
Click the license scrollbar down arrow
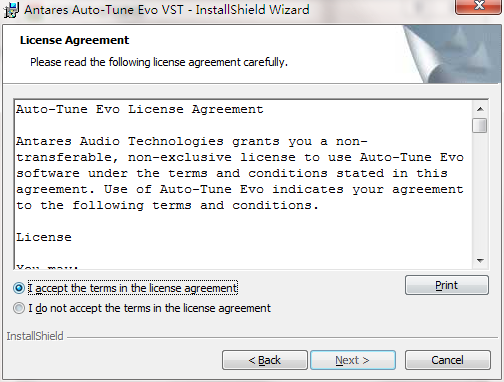(480, 260)
